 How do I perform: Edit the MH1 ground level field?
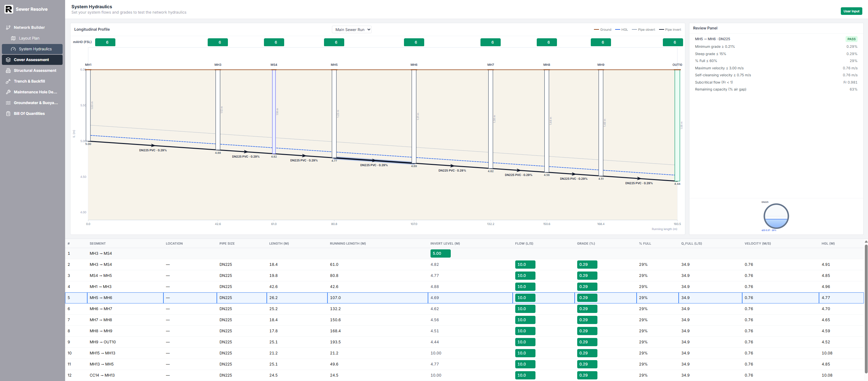coord(105,42)
